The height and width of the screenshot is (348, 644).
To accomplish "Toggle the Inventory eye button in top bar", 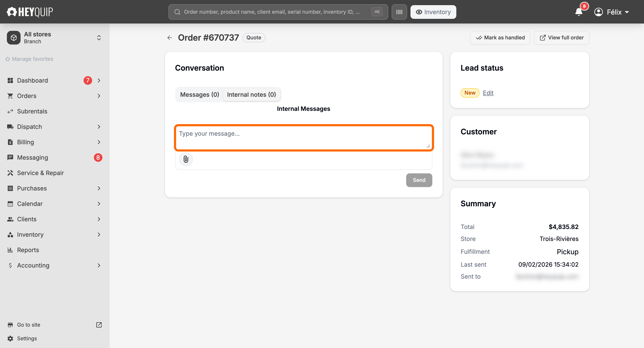I will [x=433, y=12].
